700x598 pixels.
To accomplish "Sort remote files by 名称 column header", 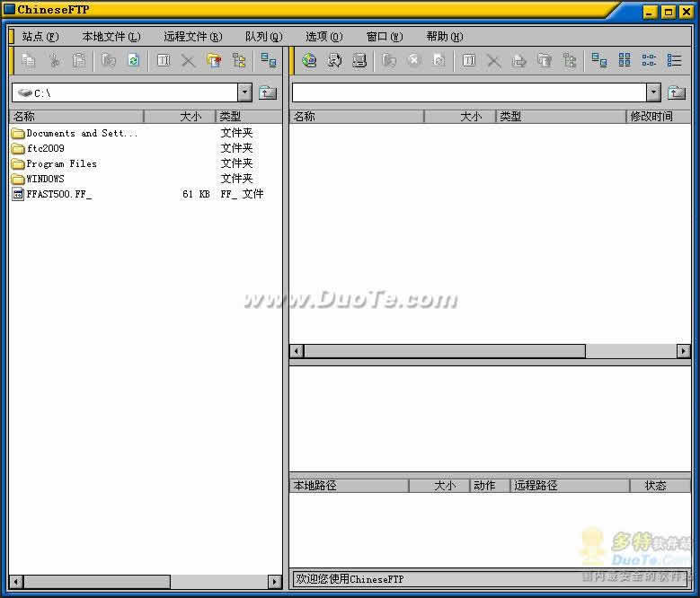I will [x=357, y=117].
